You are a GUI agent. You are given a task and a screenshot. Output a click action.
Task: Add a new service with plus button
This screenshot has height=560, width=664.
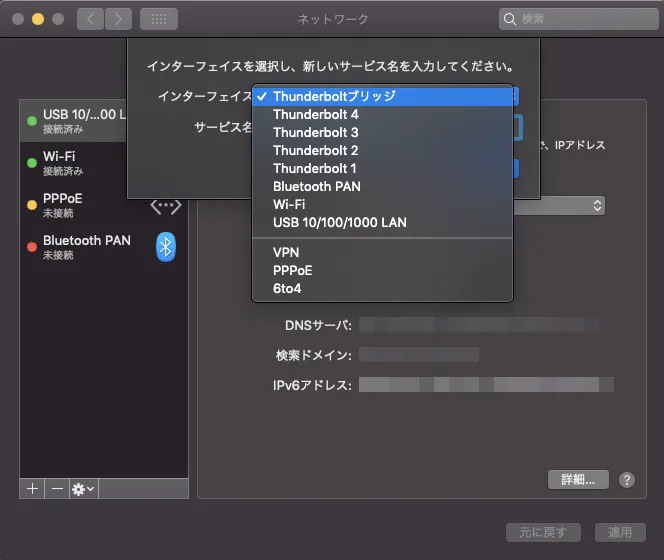(x=32, y=489)
